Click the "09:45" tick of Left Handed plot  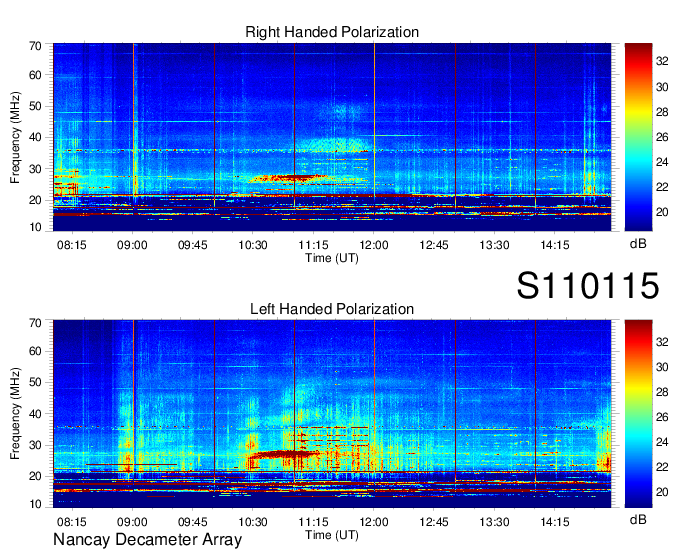point(193,522)
